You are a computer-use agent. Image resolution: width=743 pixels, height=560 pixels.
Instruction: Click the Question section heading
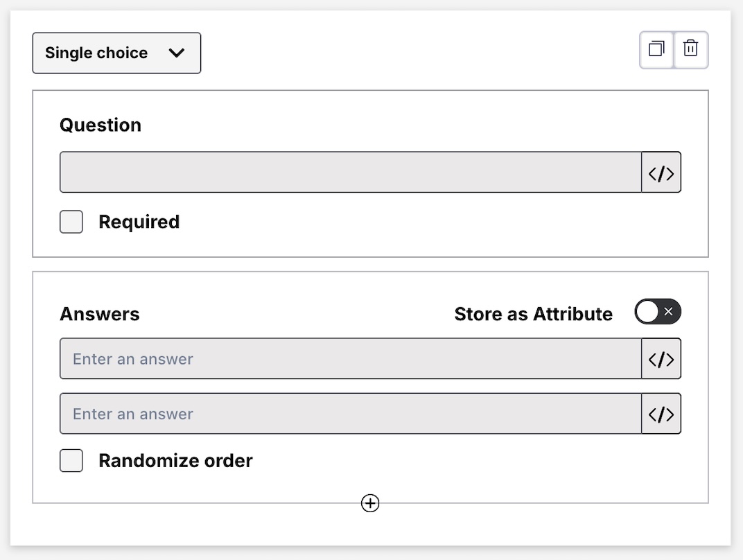pyautogui.click(x=100, y=125)
